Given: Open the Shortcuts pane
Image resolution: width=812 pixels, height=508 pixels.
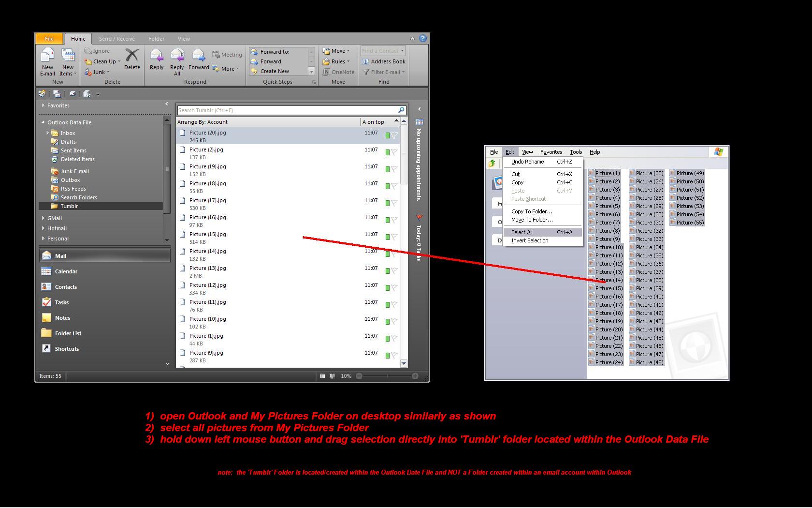Looking at the screenshot, I should pos(105,349).
